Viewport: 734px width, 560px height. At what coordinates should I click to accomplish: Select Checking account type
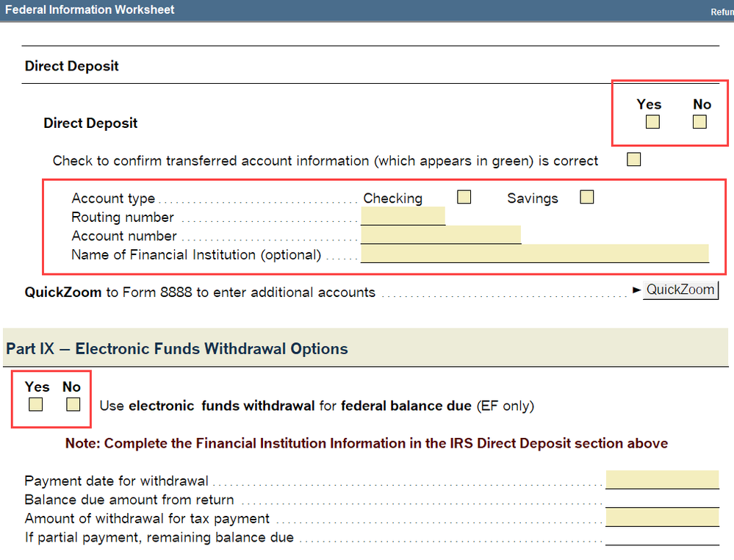point(464,197)
